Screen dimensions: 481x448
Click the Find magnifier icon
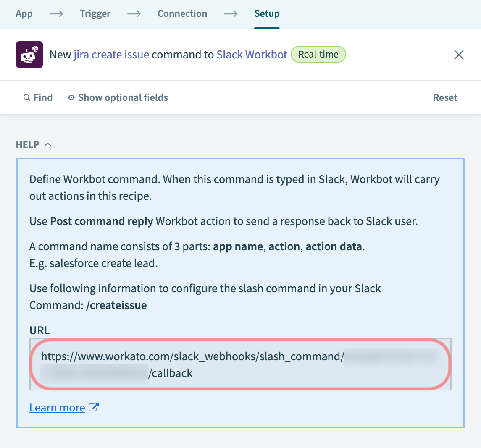pyautogui.click(x=27, y=98)
